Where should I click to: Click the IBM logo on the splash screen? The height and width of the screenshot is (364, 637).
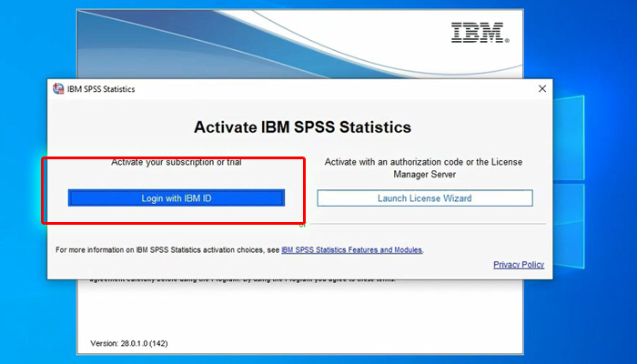click(480, 33)
